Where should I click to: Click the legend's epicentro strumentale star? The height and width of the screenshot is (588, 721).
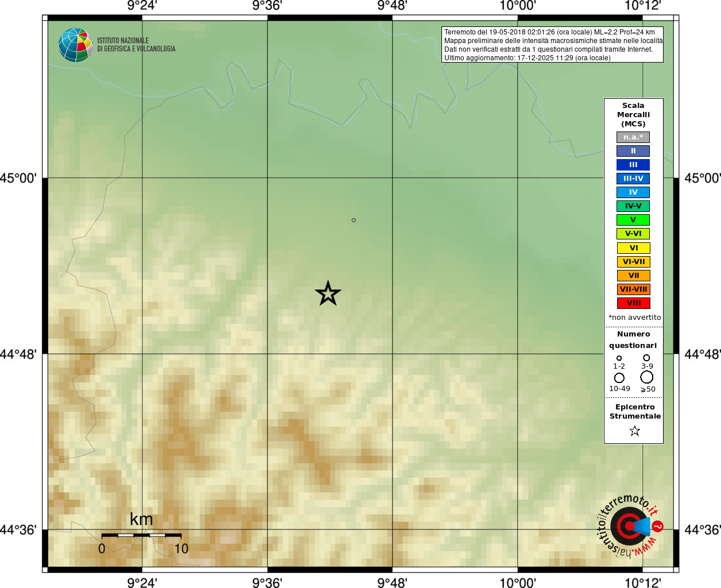coord(634,431)
